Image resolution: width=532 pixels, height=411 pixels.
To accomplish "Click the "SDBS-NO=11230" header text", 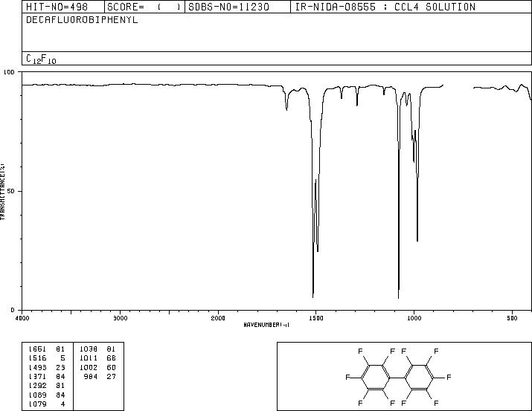I will pos(228,7).
